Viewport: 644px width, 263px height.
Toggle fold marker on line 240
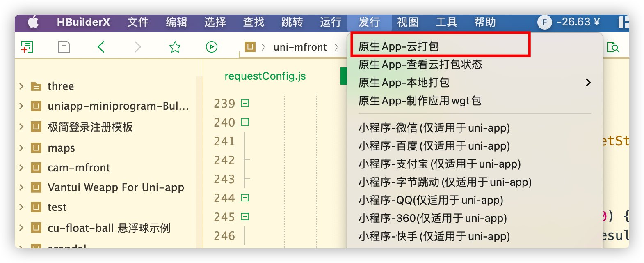click(245, 122)
